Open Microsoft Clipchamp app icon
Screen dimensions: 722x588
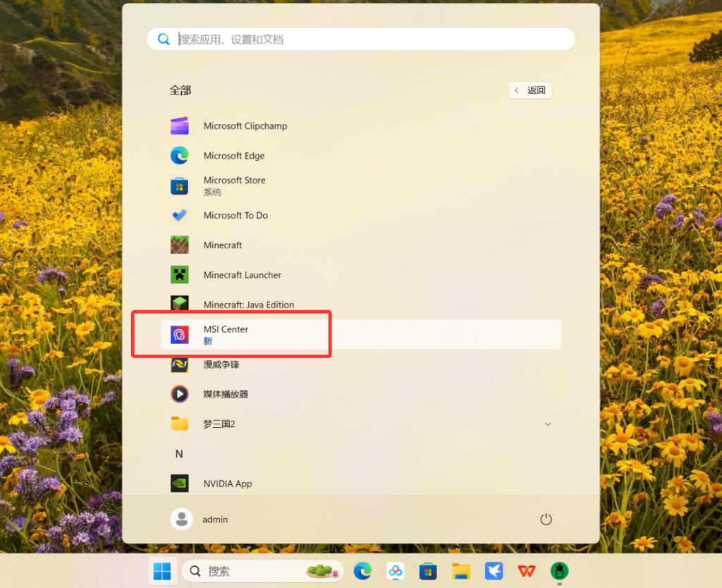click(x=180, y=125)
